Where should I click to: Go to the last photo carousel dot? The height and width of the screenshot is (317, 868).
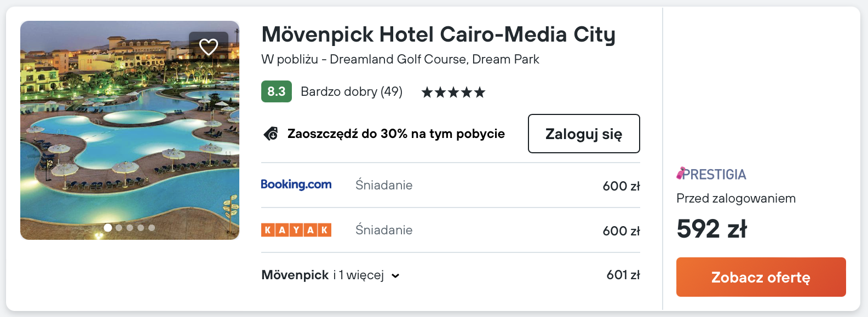pyautogui.click(x=152, y=228)
